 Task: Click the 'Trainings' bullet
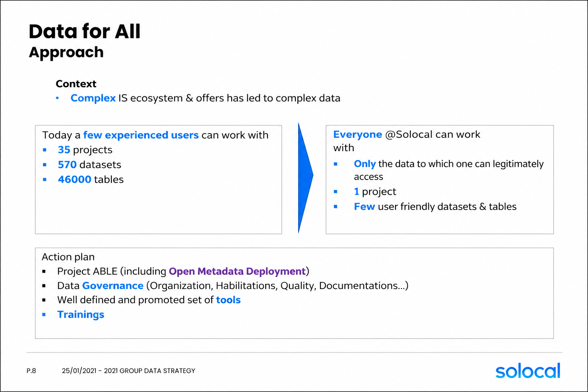pos(81,315)
